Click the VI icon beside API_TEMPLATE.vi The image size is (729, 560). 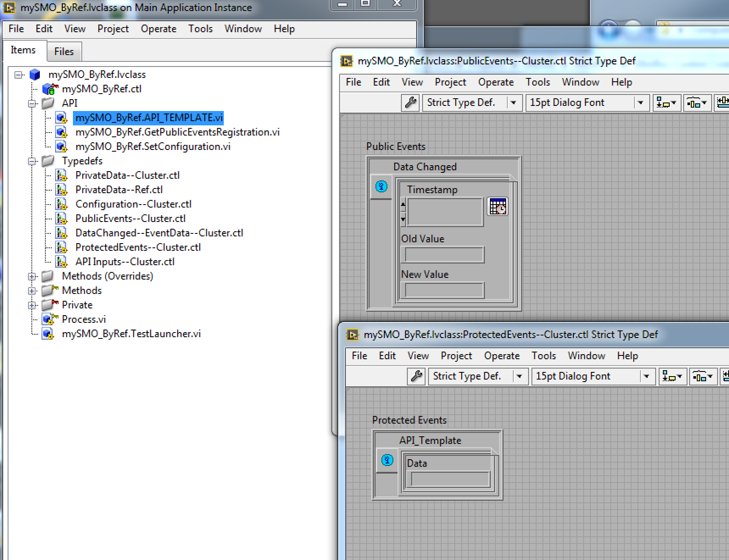[62, 118]
